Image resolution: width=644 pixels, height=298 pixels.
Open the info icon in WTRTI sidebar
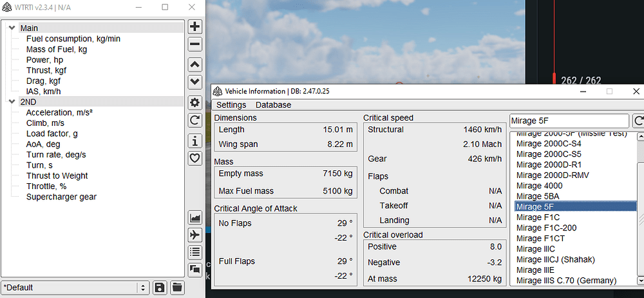[194, 141]
